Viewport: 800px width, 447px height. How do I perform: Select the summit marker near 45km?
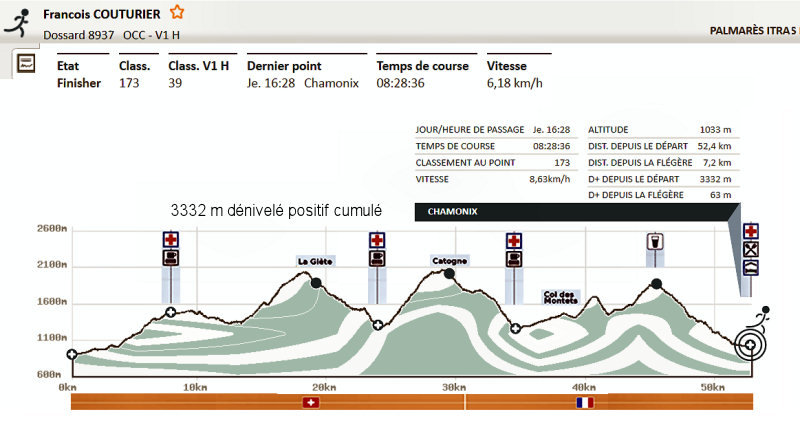pyautogui.click(x=657, y=284)
